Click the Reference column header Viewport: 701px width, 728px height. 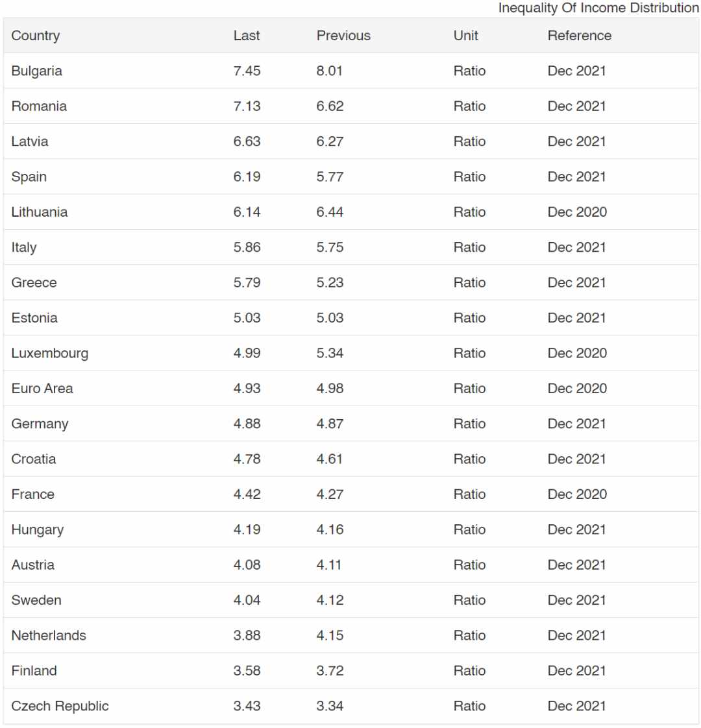tap(580, 35)
